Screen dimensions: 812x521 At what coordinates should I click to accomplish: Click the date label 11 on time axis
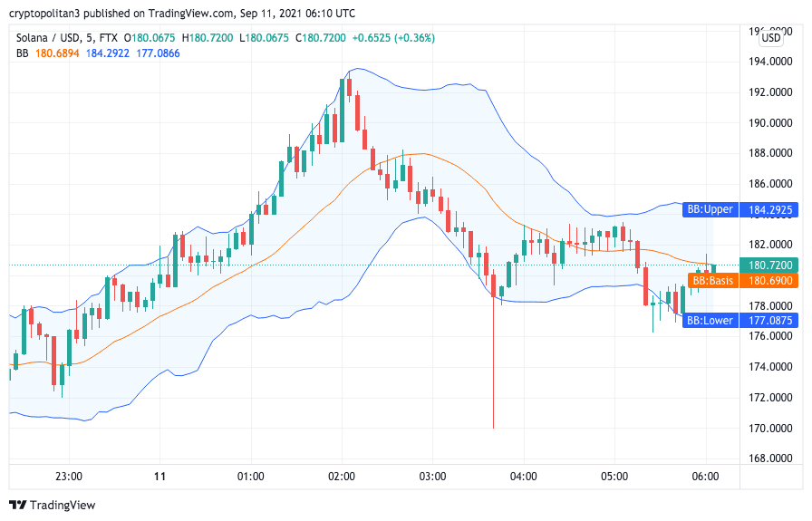[x=159, y=476]
